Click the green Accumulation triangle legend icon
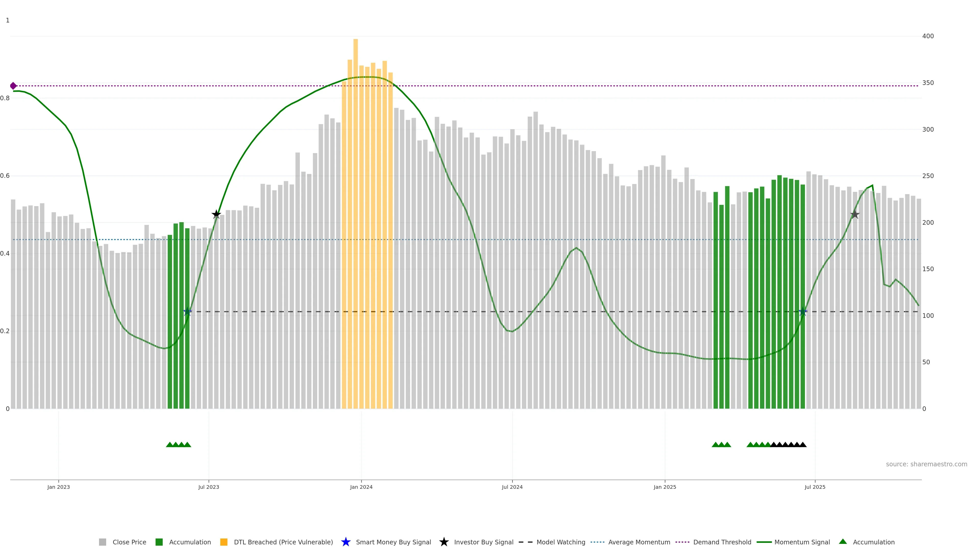980x551 pixels. click(x=843, y=542)
